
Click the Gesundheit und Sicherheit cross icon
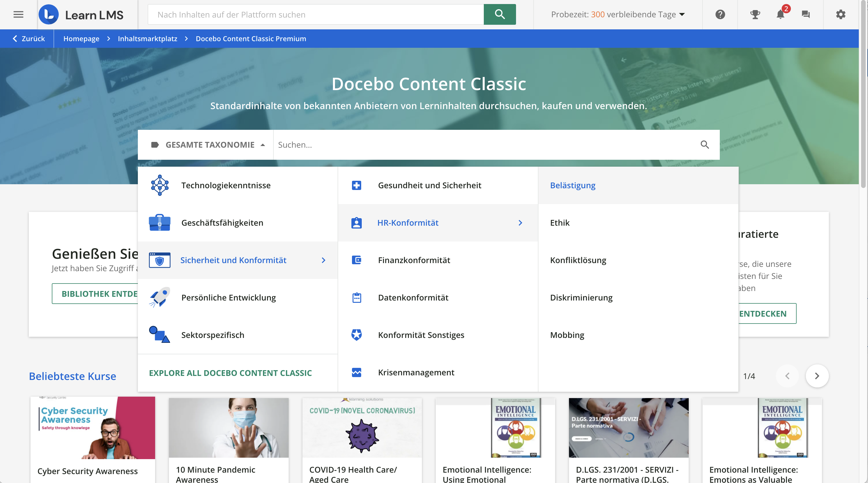click(357, 185)
